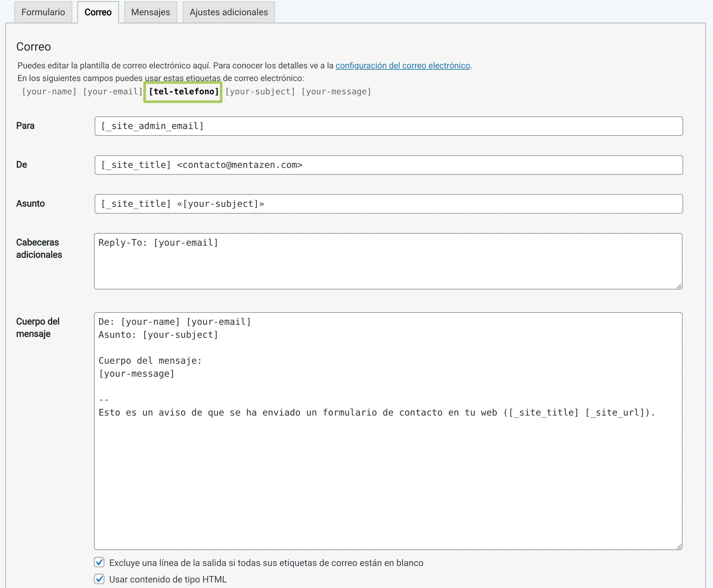Click the [your-message] mail tag
This screenshot has width=713, height=588.
click(x=336, y=91)
